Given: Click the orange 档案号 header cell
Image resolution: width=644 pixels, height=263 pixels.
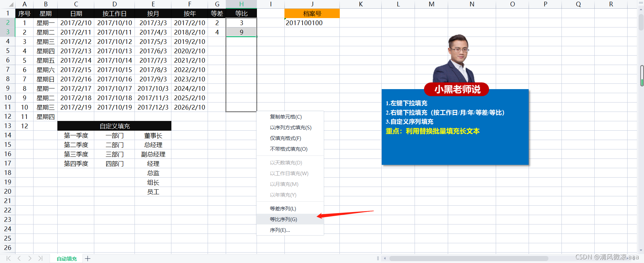Looking at the screenshot, I should tap(312, 13).
